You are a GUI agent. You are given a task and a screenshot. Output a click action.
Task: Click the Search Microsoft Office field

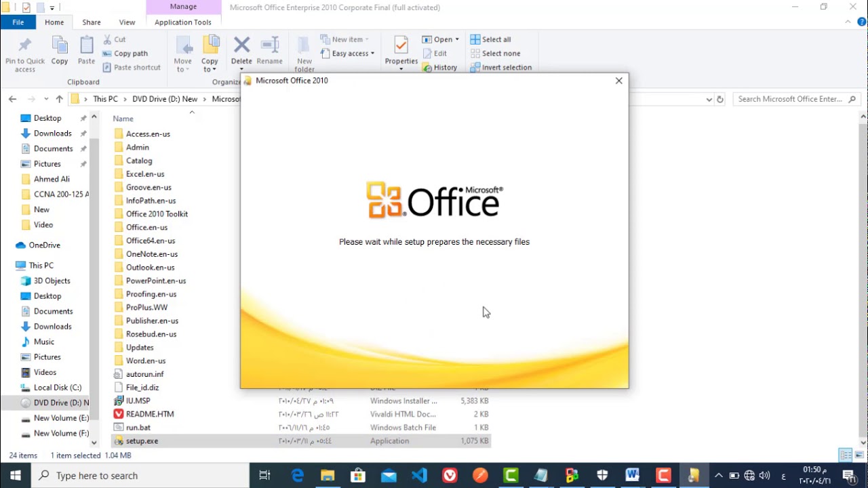(797, 99)
